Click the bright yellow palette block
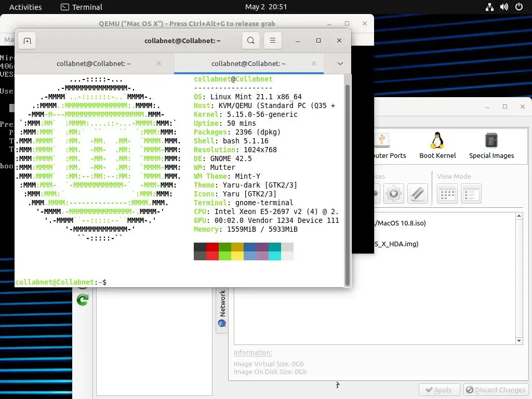This screenshot has width=532, height=399. pyautogui.click(x=237, y=256)
